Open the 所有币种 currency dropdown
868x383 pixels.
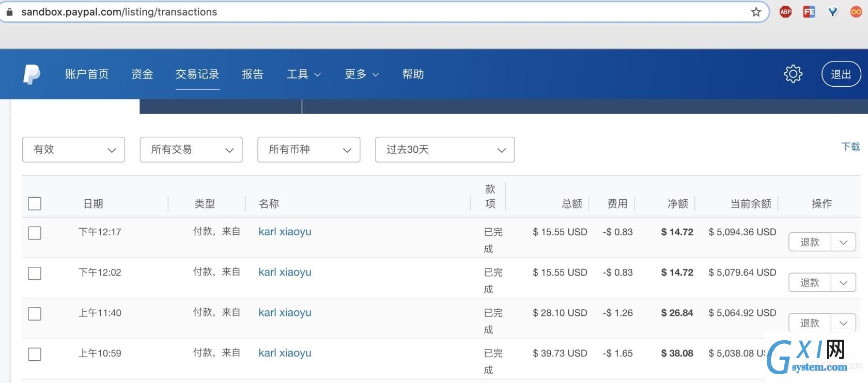point(309,150)
